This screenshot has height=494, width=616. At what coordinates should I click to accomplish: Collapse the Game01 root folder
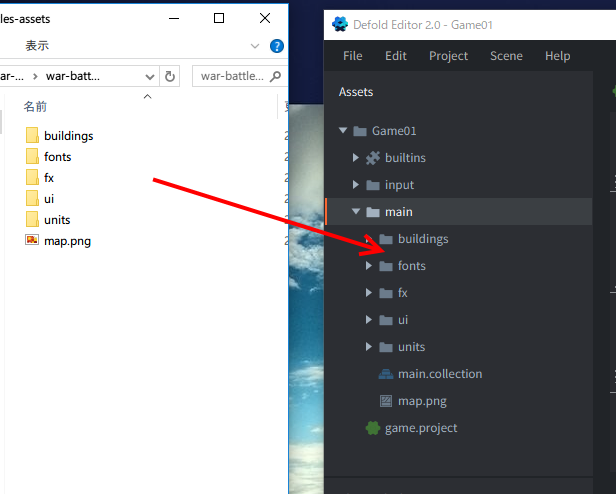pos(343,131)
